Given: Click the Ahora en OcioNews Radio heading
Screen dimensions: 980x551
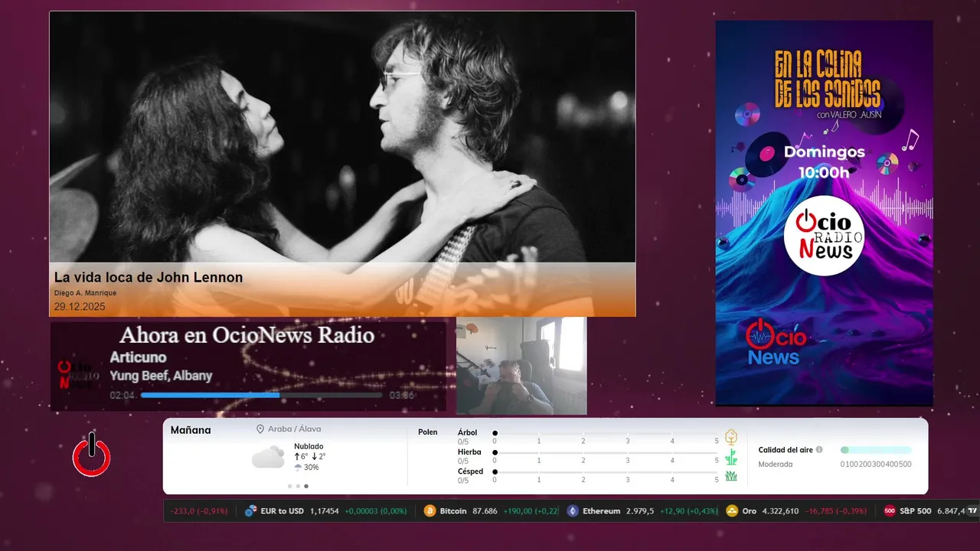Looking at the screenshot, I should [x=247, y=335].
